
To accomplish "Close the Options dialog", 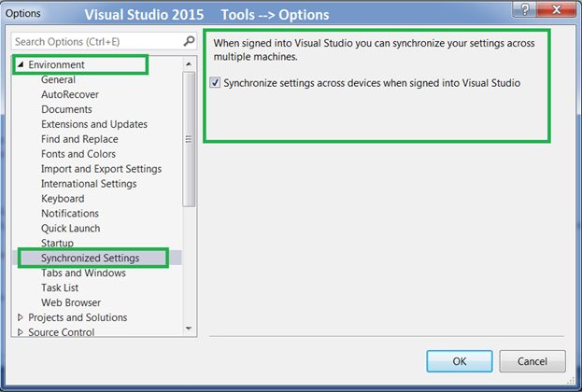I will click(x=556, y=9).
